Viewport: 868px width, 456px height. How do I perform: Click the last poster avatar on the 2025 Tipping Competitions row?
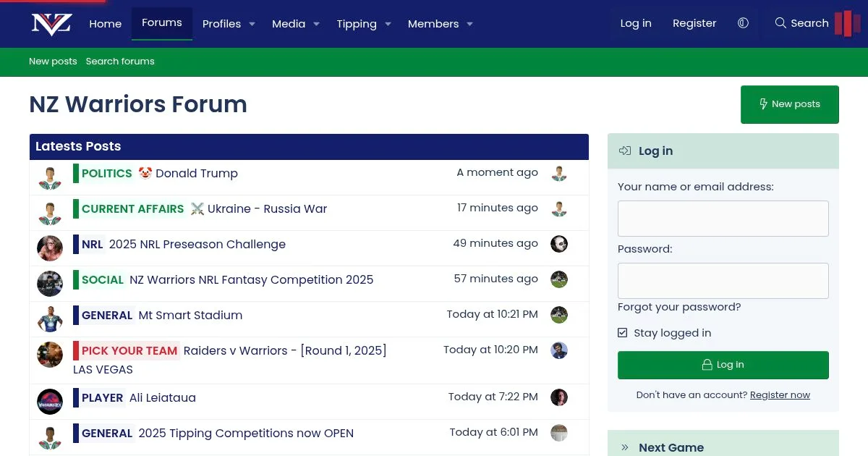(x=558, y=433)
